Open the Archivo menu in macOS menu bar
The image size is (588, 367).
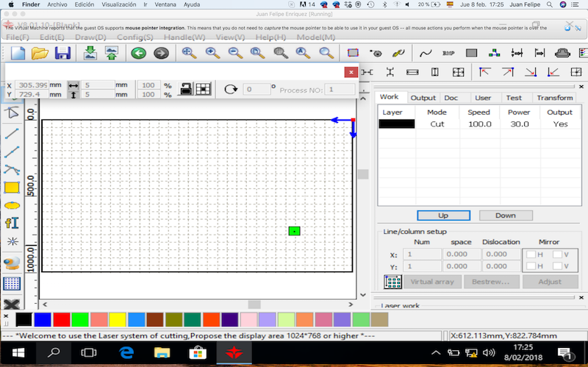click(57, 4)
